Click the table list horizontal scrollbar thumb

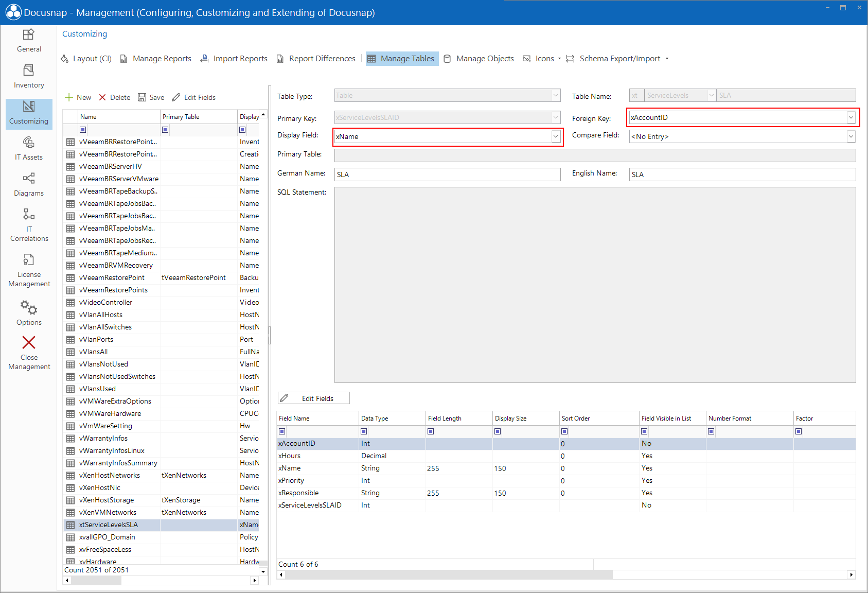96,580
